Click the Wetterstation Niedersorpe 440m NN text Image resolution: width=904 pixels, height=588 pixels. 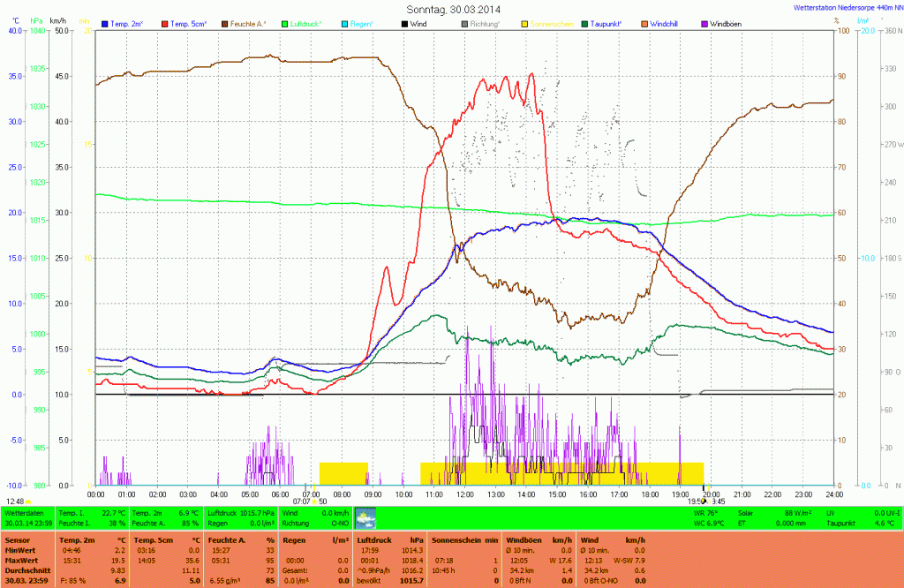pyautogui.click(x=846, y=8)
